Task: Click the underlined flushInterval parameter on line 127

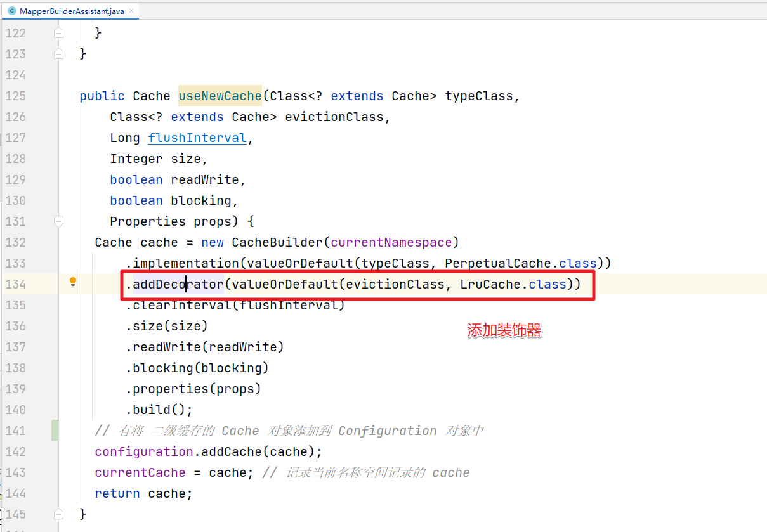Action: pyautogui.click(x=197, y=138)
